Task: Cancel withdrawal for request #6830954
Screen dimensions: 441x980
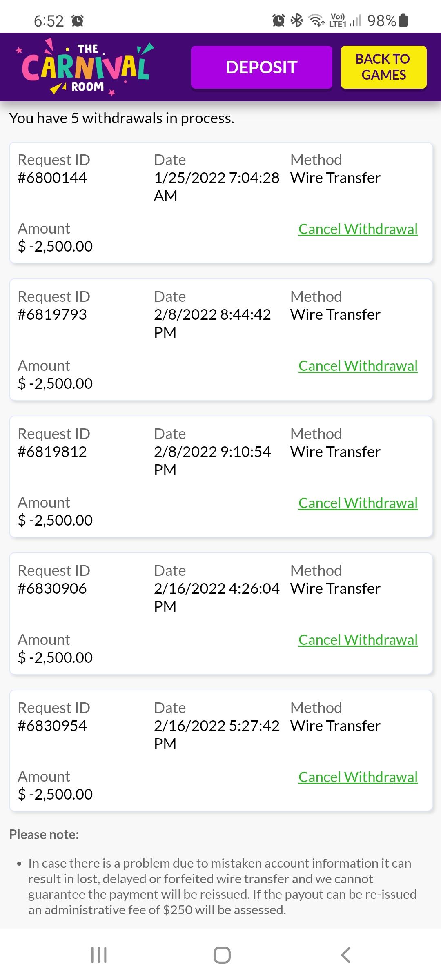Action: point(358,777)
